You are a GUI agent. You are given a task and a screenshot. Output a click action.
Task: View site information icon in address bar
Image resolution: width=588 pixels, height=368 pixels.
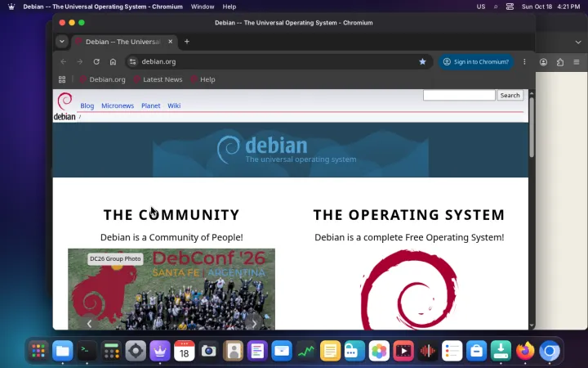coord(133,61)
